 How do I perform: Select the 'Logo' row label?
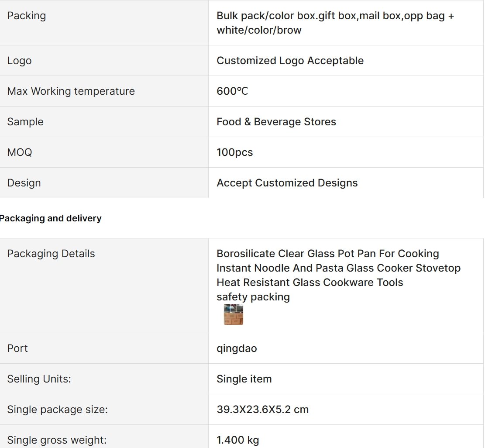coord(19,61)
